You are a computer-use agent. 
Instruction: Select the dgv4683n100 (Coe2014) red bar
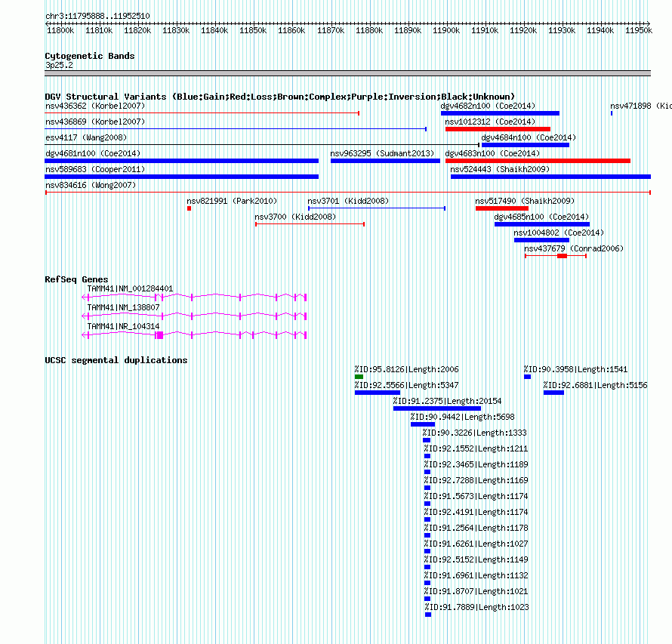point(538,161)
